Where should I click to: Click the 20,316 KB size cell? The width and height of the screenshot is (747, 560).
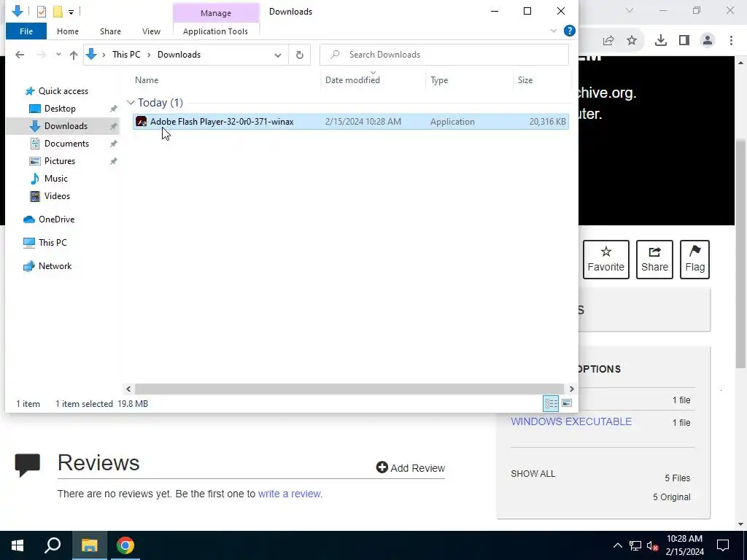(x=547, y=122)
